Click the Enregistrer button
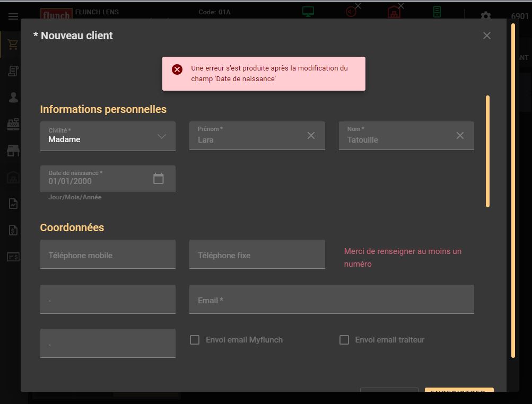 pyautogui.click(x=459, y=391)
